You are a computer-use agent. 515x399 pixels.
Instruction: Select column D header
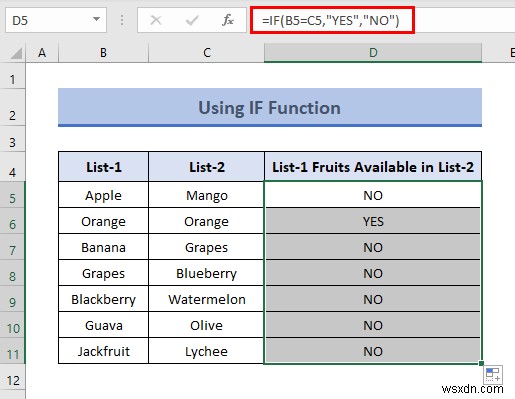[373, 53]
